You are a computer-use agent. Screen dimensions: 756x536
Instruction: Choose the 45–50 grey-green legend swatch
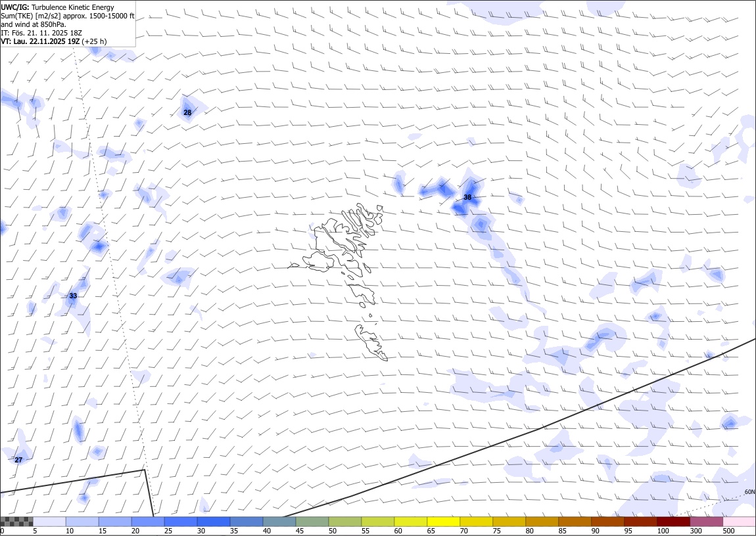click(312, 522)
